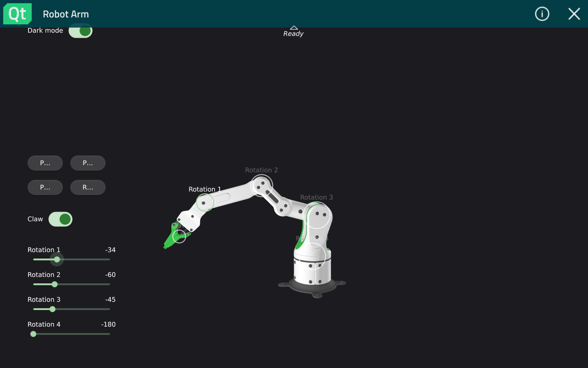Open the info dialog via the i icon
Image resolution: width=588 pixels, height=368 pixels.
tap(542, 14)
